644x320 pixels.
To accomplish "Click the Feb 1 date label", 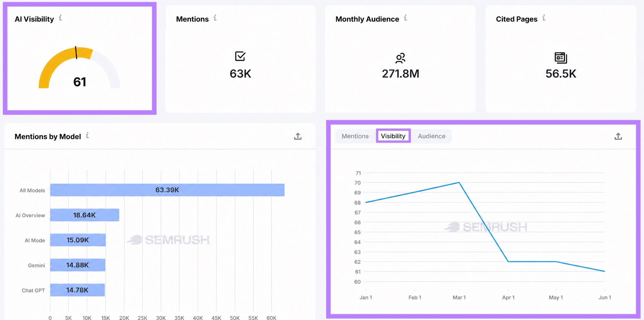I will (x=415, y=298).
